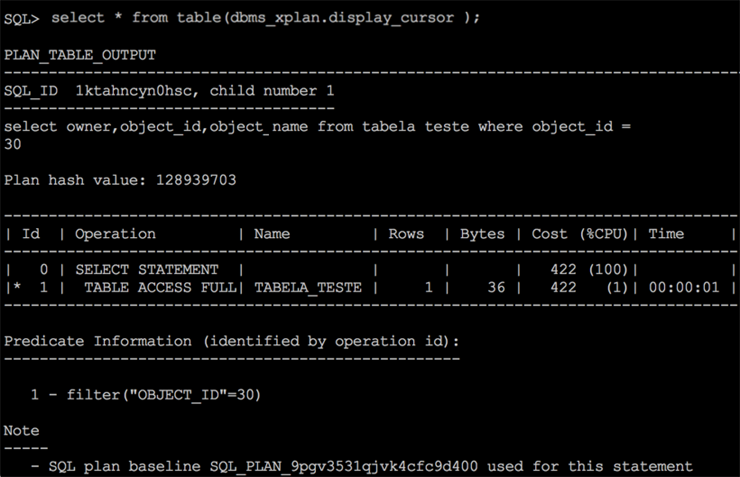Click the Bytes column header
The image size is (740, 477).
pyautogui.click(x=483, y=233)
